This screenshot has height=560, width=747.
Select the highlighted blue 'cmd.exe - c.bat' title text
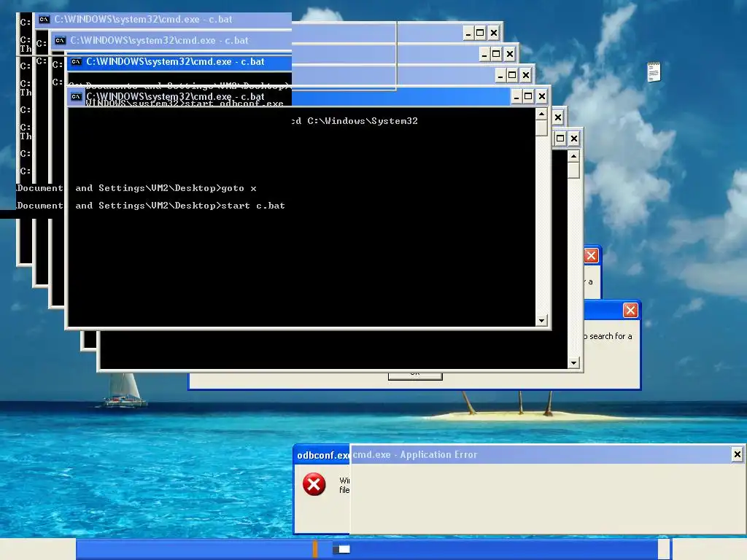(175, 62)
